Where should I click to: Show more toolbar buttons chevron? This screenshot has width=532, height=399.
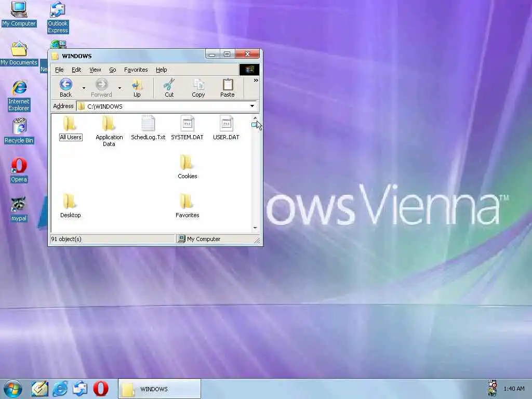(x=256, y=81)
